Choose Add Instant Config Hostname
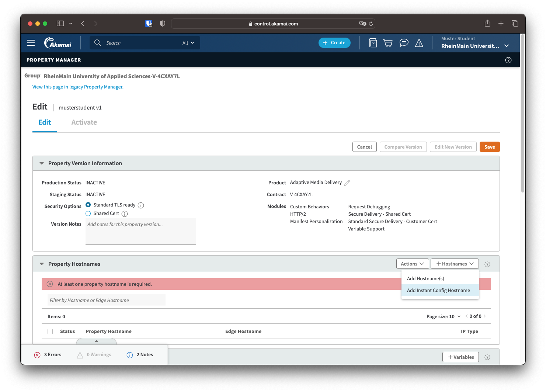The image size is (546, 392). coord(440,290)
